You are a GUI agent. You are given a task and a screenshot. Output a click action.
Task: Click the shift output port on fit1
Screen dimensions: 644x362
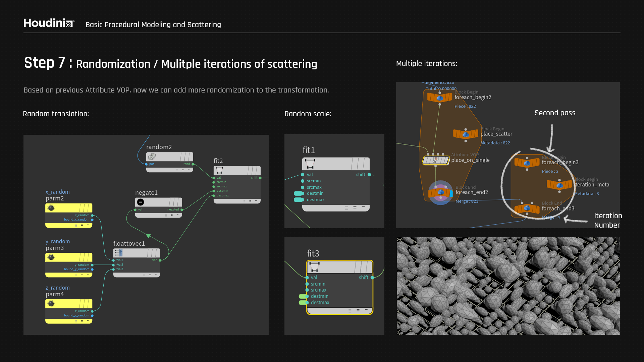point(369,175)
